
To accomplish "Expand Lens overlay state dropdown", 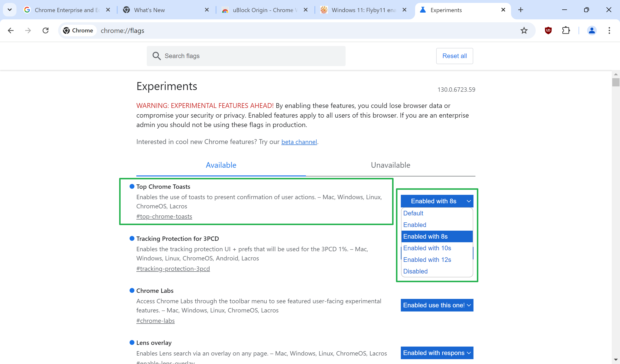I will click(437, 353).
